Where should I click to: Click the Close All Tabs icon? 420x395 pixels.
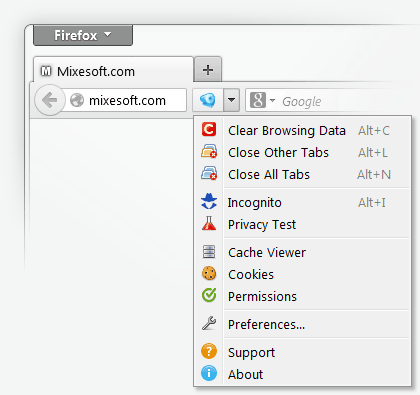(x=209, y=173)
